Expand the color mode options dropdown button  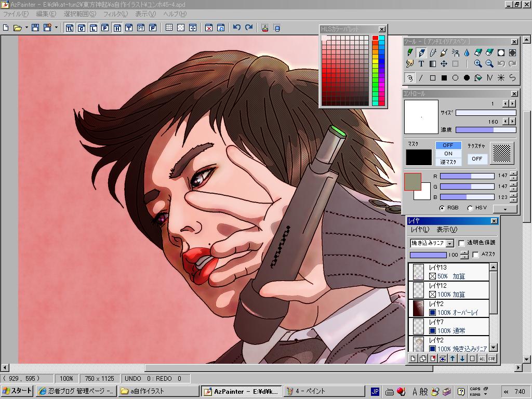coord(505,209)
